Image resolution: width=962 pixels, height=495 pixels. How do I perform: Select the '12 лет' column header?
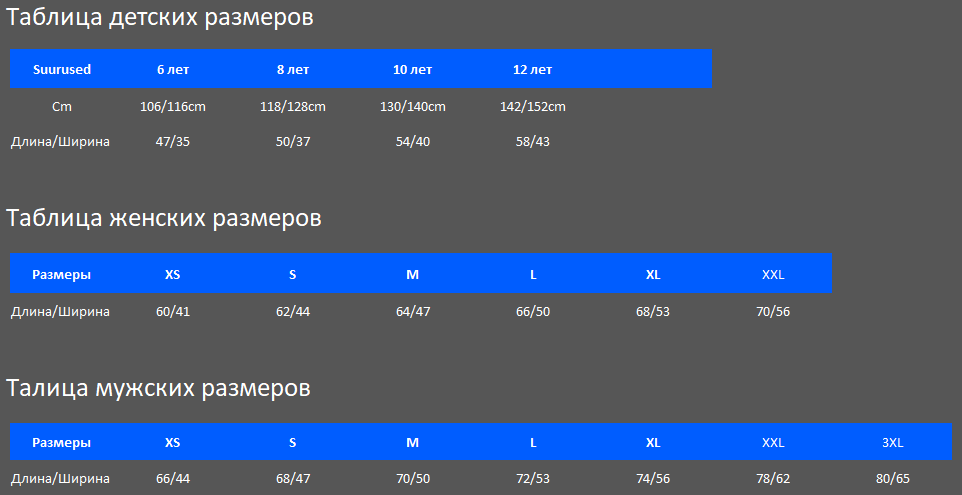click(533, 69)
